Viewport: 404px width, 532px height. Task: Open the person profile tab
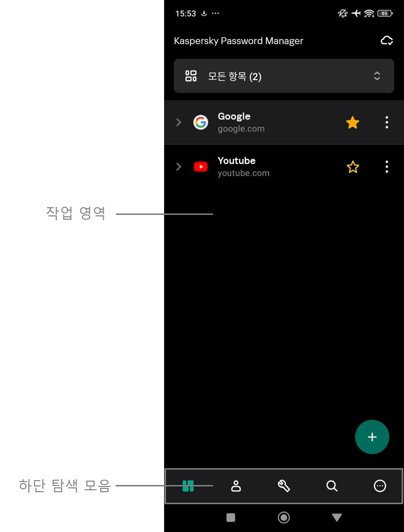pyautogui.click(x=236, y=486)
